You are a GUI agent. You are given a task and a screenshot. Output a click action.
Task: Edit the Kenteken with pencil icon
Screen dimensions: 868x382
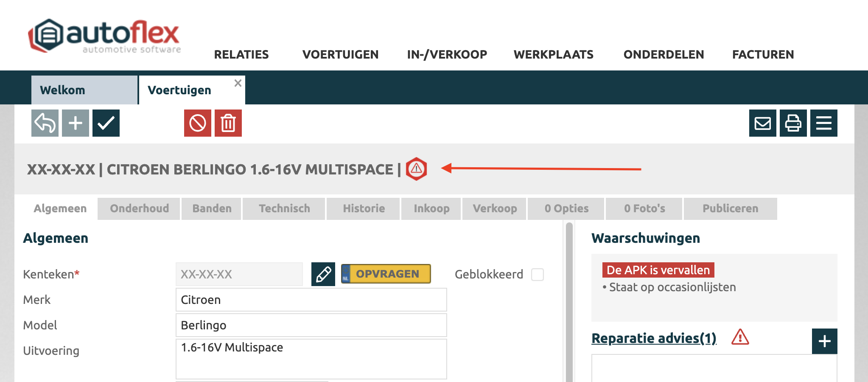pyautogui.click(x=323, y=274)
